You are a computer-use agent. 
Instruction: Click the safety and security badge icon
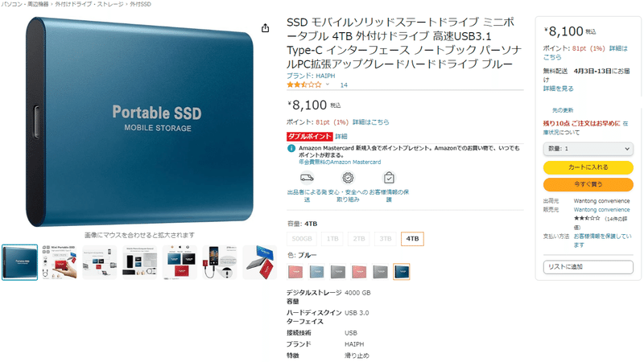(348, 178)
